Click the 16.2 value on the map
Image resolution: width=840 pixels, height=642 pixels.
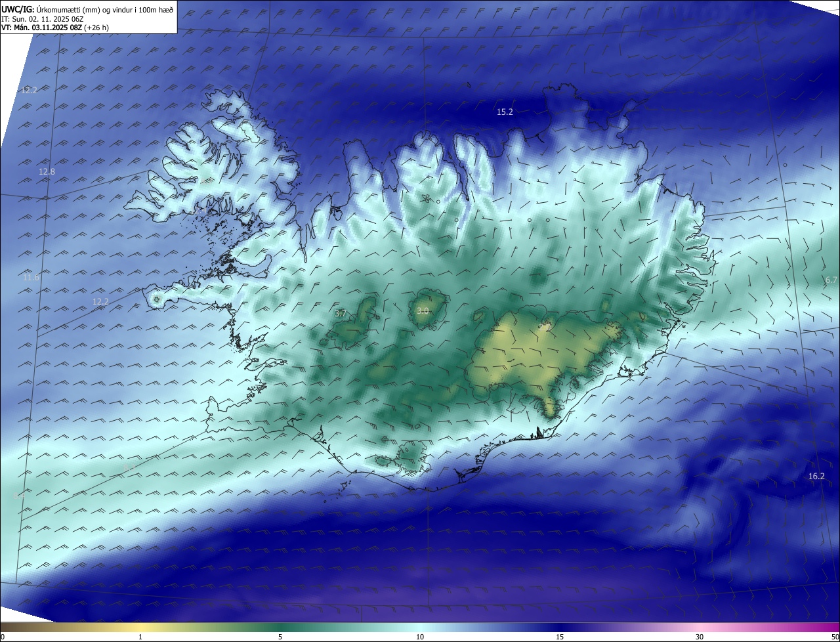pos(816,477)
